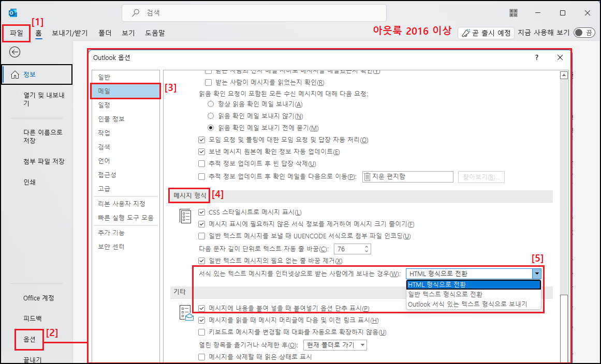Select 일정 in options category list

click(126, 105)
